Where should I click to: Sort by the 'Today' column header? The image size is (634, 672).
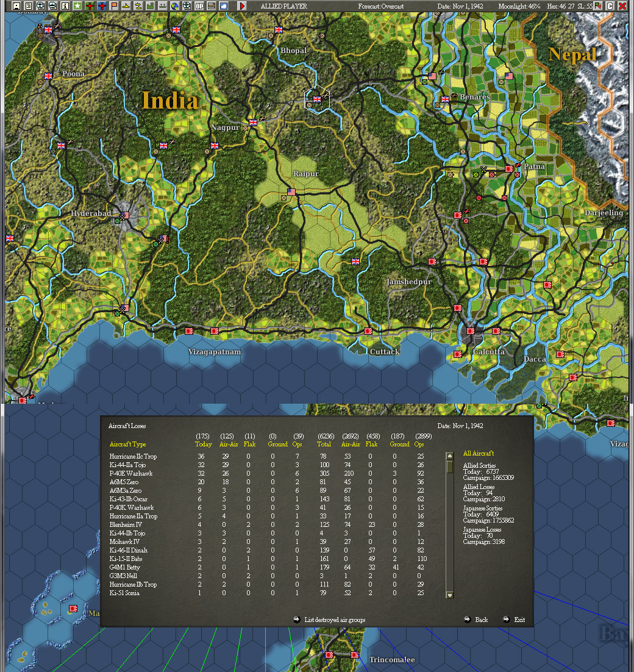click(x=204, y=445)
